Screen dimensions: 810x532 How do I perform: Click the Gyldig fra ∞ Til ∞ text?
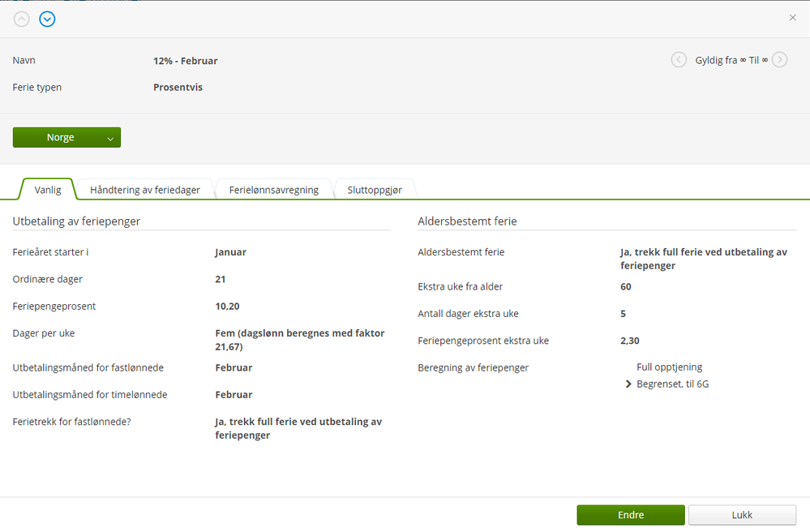click(x=731, y=60)
